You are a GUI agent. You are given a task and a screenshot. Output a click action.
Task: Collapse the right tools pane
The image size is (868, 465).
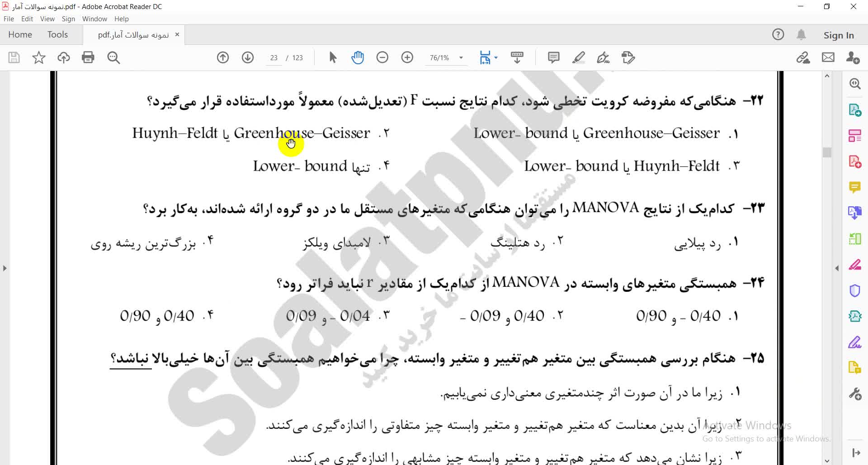tap(837, 268)
